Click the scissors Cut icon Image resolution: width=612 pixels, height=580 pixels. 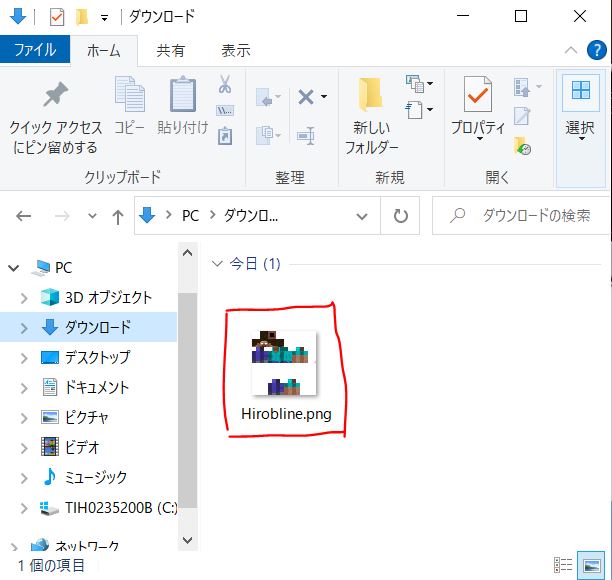(225, 84)
